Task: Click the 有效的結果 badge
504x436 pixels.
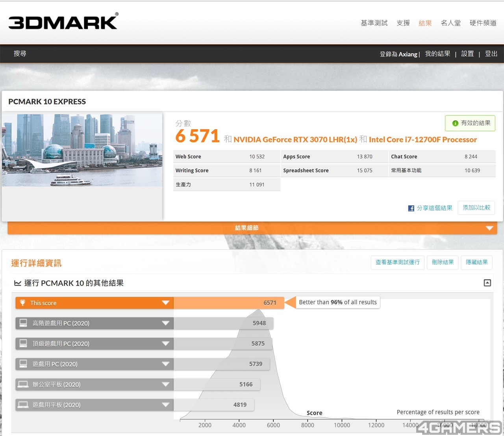Action: click(470, 123)
